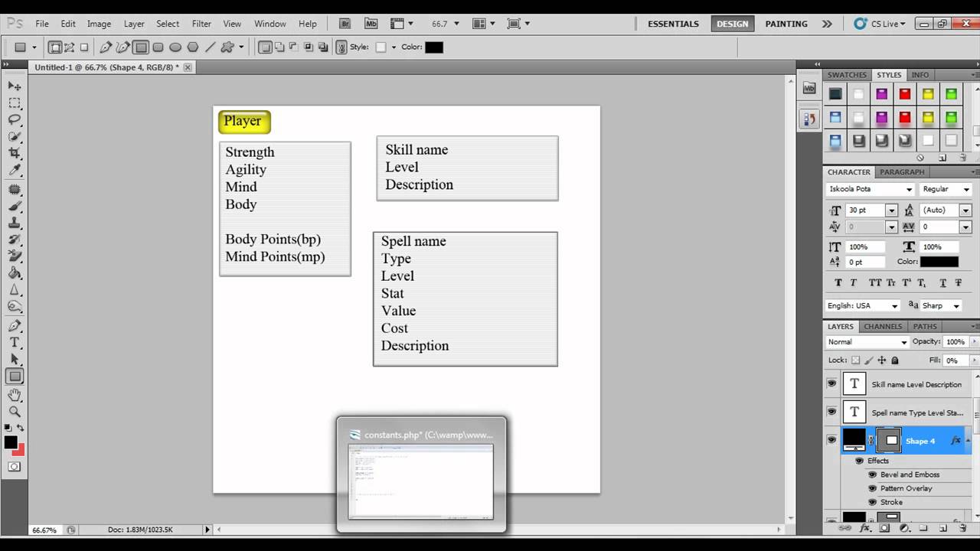980x551 pixels.
Task: Select the Paint Bucket tool
Action: pos(15,273)
